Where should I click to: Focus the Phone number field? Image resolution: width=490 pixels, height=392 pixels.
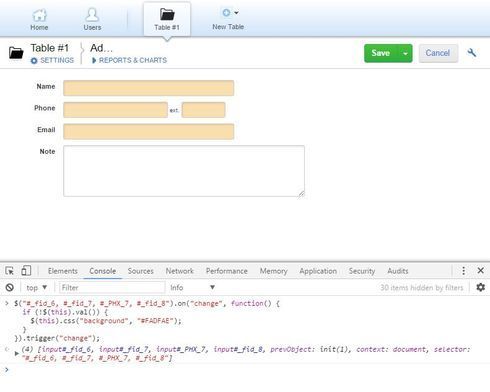coord(115,110)
